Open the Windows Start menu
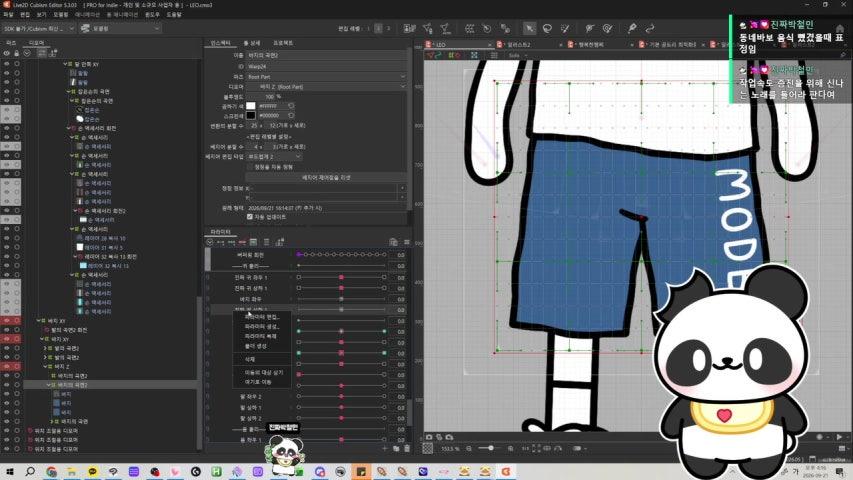 coord(9,471)
